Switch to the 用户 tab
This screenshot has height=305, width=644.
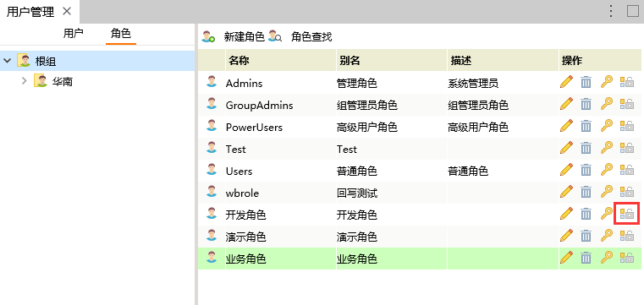[74, 34]
